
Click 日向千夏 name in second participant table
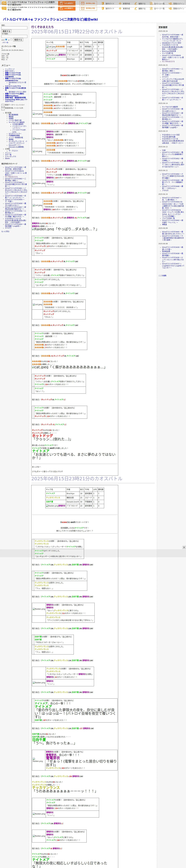click(x=50, y=501)
